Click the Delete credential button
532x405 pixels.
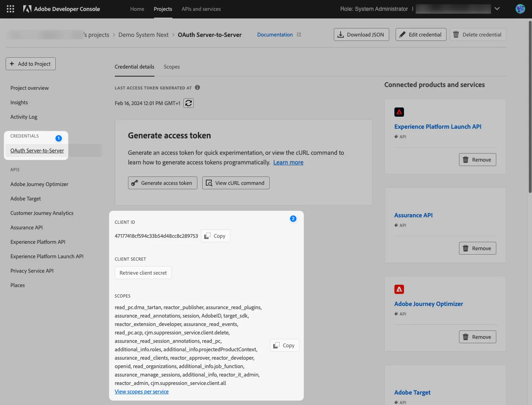(x=478, y=34)
